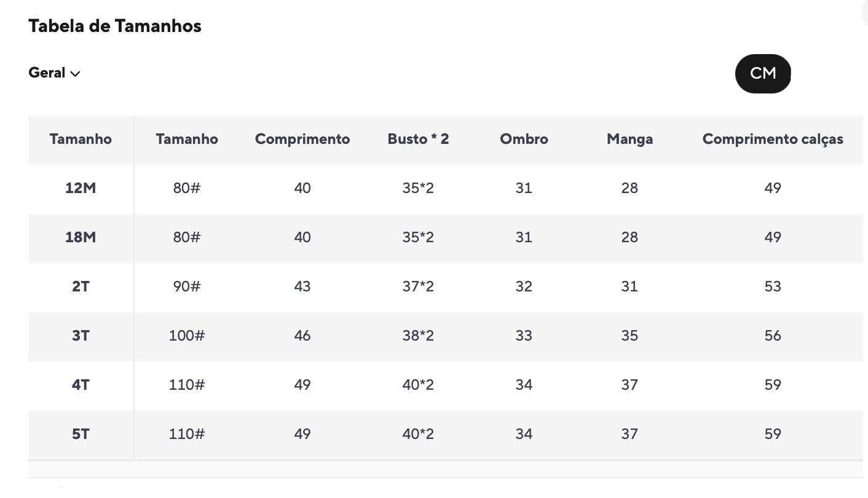Click the 90# size code cell
This screenshot has height=498, width=868.
pyautogui.click(x=186, y=287)
